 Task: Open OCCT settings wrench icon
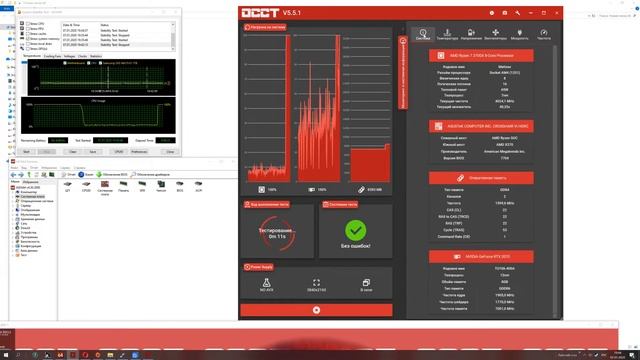(518, 13)
